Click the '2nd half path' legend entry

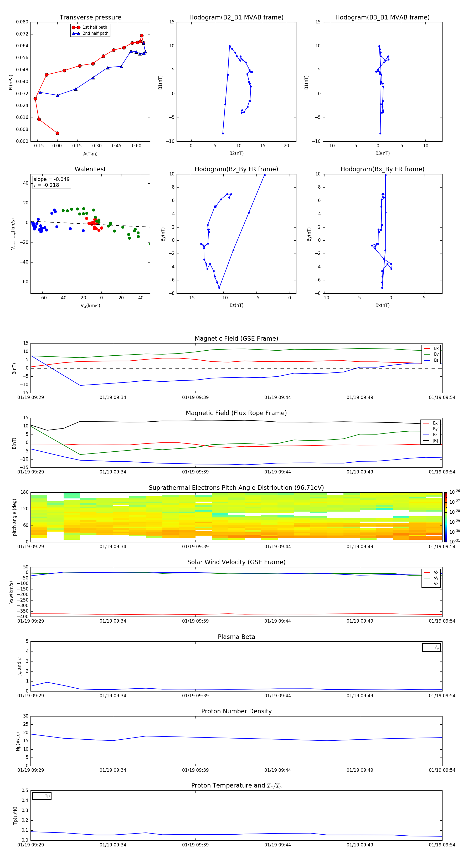(90, 33)
